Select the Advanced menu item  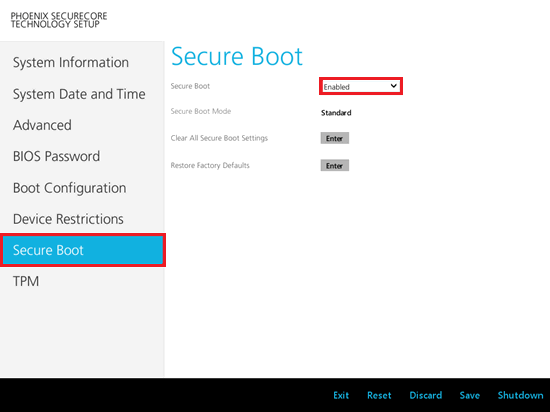point(42,125)
